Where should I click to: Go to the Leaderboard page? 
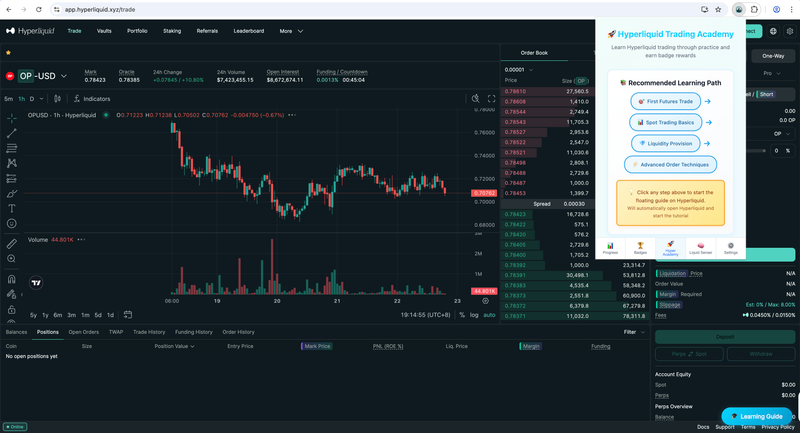(248, 31)
